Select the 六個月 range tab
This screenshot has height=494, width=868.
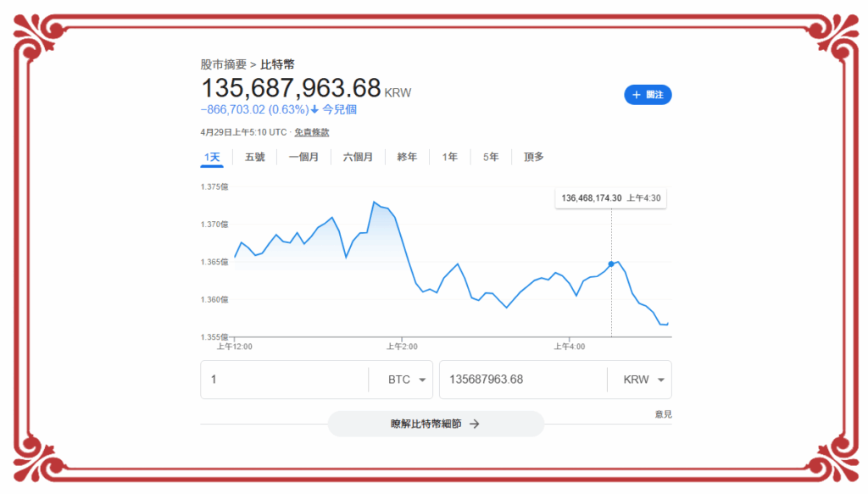[358, 157]
